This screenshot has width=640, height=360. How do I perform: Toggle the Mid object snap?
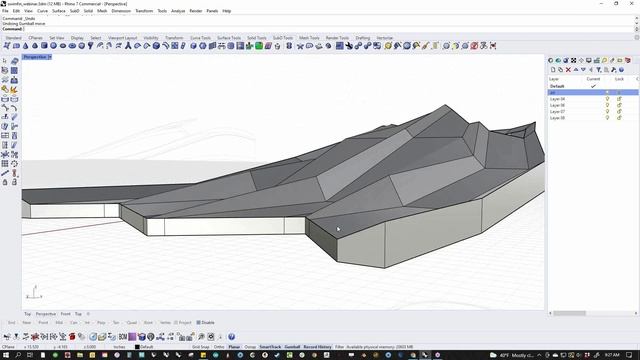click(59, 322)
